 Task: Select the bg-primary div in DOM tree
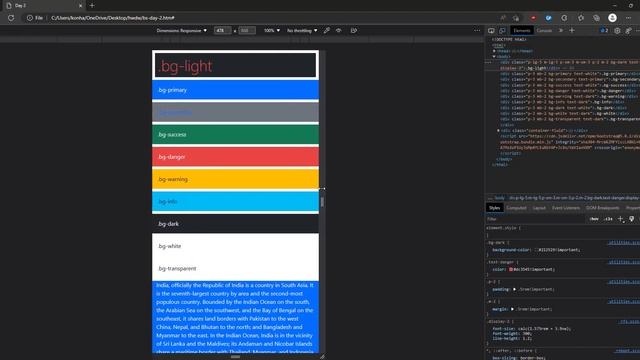[x=570, y=74]
